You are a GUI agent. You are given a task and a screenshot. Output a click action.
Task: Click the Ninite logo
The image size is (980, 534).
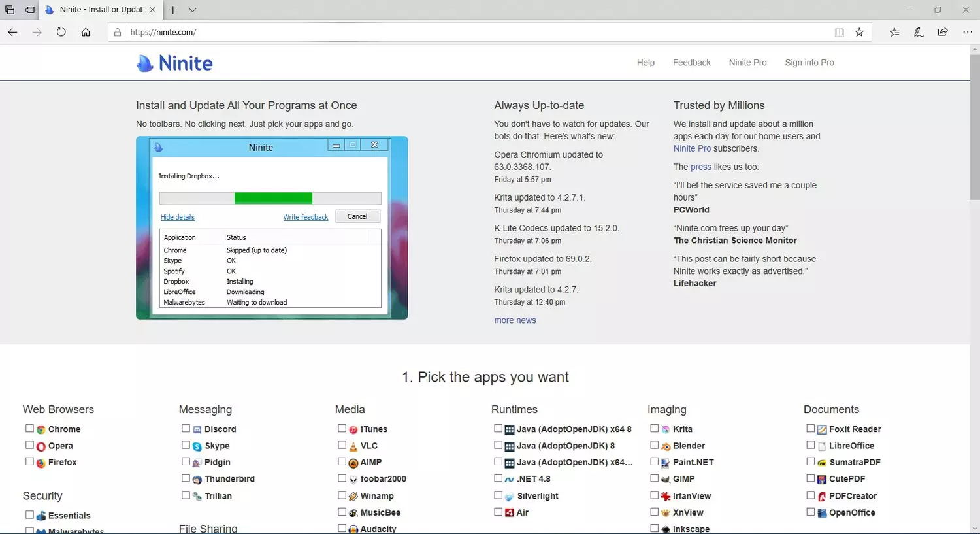(x=174, y=63)
